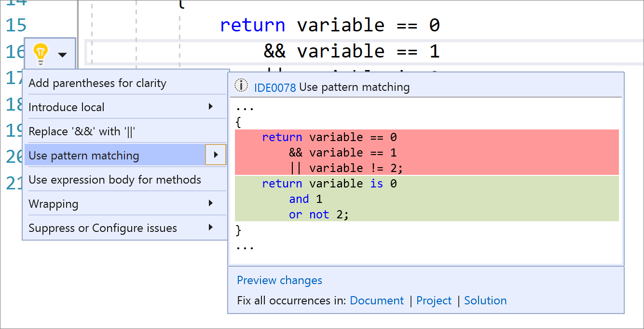This screenshot has height=329, width=644.
Task: Choose the Wrapping menu entry
Action: pyautogui.click(x=125, y=204)
